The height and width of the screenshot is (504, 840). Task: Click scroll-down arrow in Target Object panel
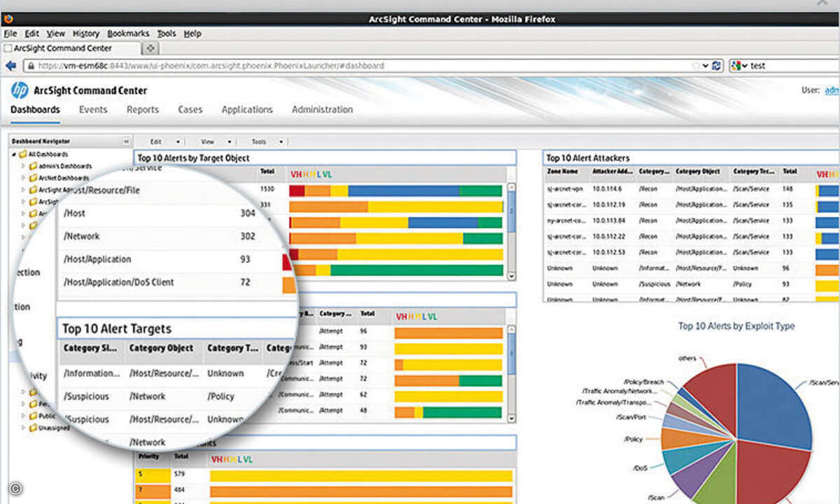(x=512, y=276)
